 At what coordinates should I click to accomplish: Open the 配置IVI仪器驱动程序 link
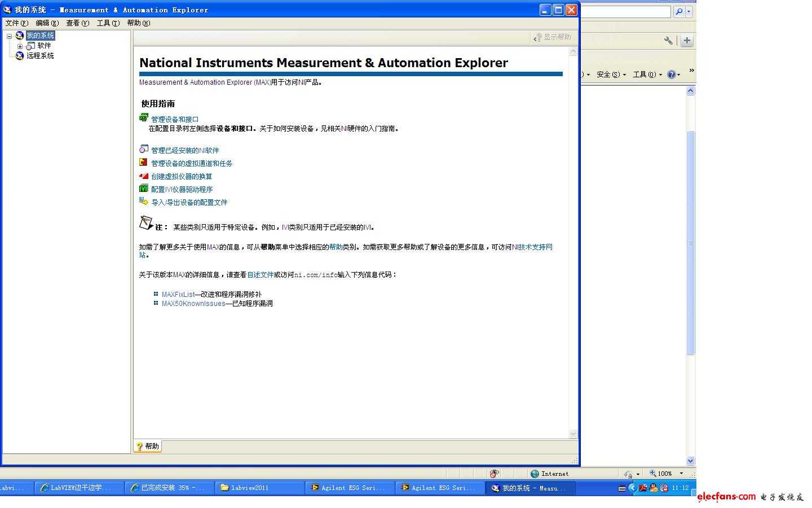point(182,189)
